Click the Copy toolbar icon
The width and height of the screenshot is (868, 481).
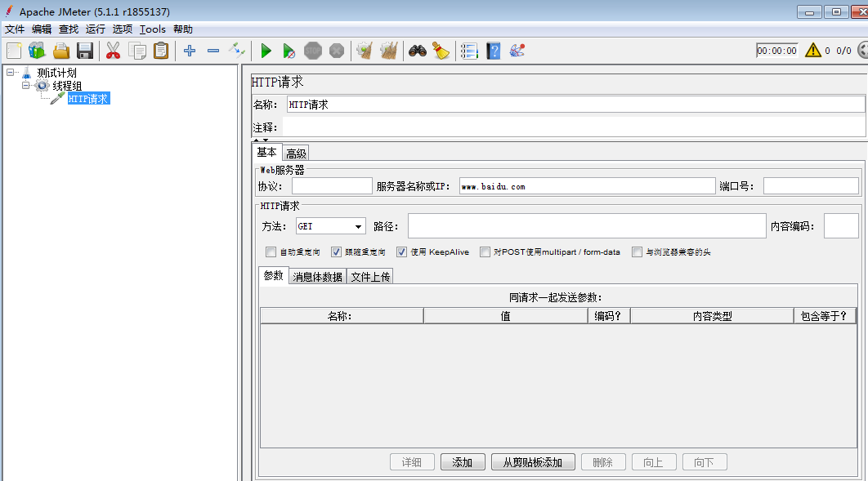(136, 51)
